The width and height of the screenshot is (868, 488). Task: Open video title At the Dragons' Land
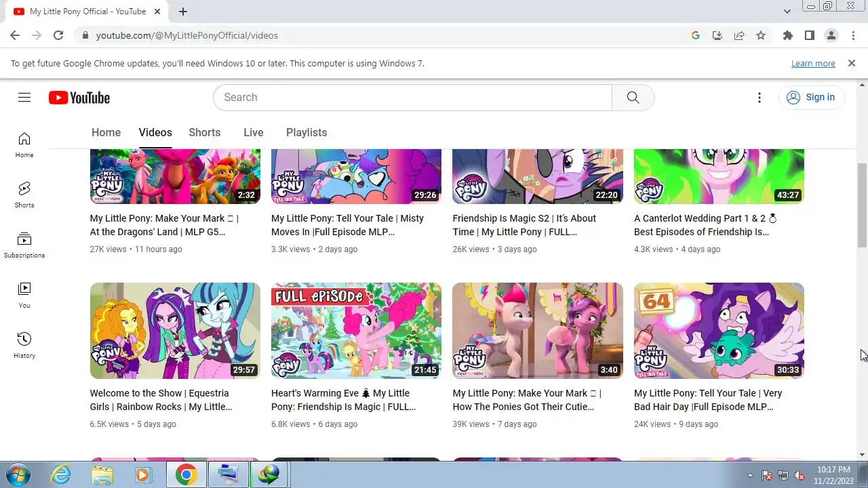pos(164,225)
